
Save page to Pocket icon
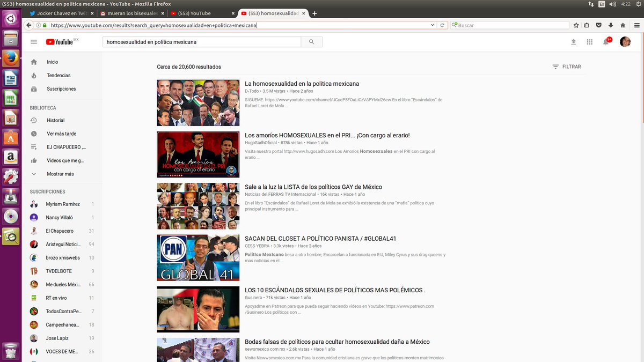click(598, 25)
